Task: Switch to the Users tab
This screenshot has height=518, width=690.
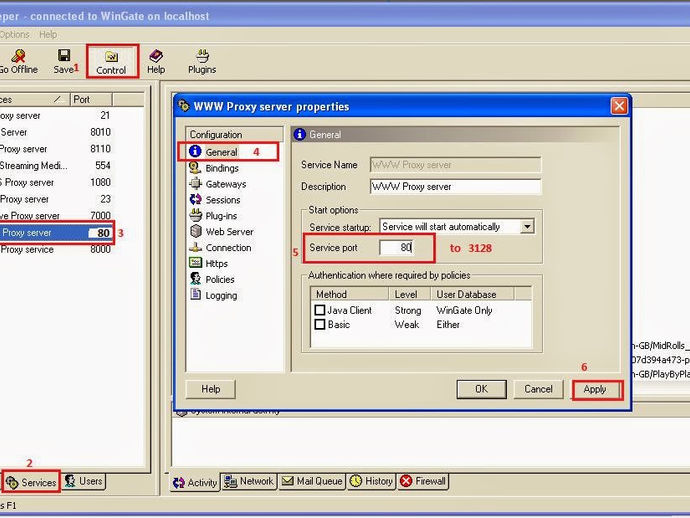Action: coord(84,481)
